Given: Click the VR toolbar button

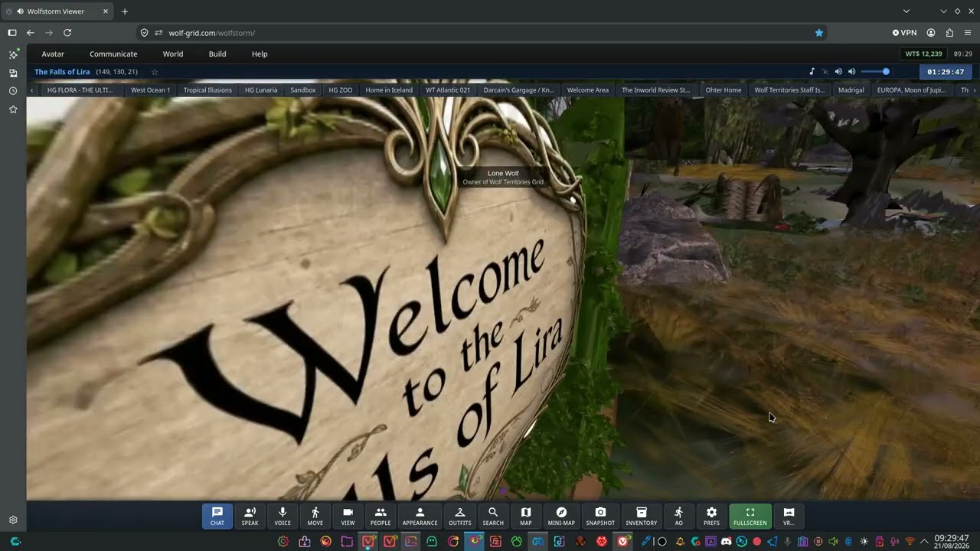Looking at the screenshot, I should tap(789, 516).
